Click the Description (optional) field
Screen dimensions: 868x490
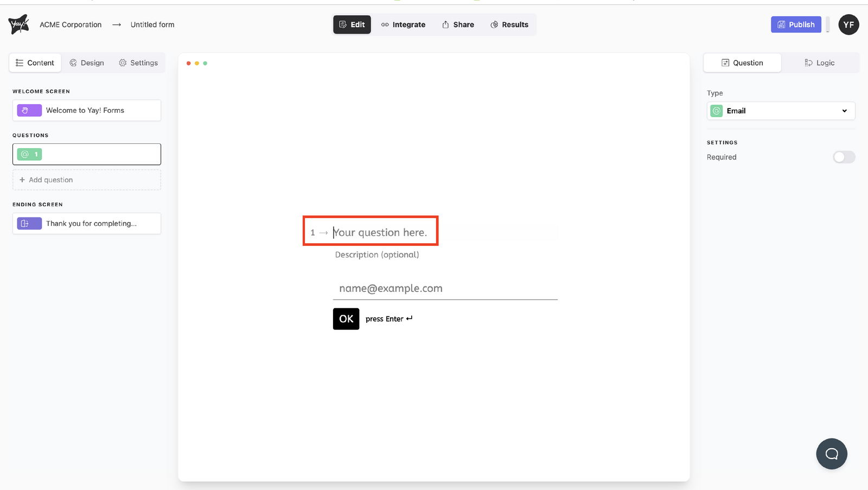coord(377,254)
